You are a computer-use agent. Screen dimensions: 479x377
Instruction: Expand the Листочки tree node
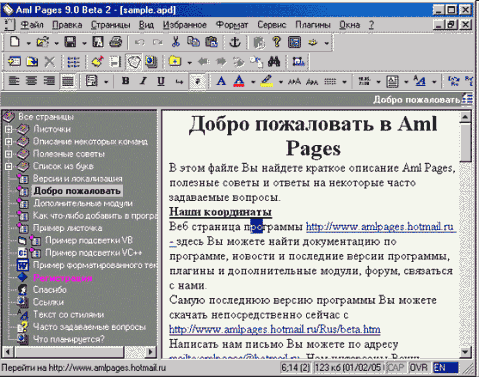9,129
